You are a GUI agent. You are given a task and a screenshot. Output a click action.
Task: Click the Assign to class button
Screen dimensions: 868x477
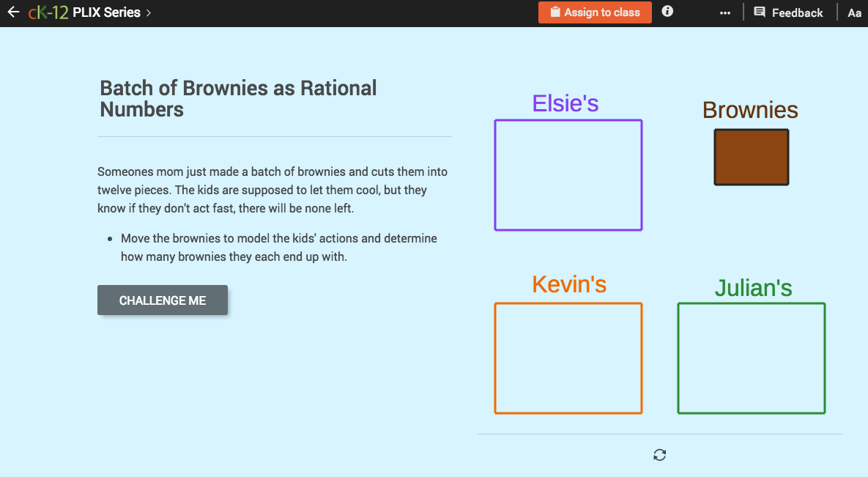tap(595, 12)
